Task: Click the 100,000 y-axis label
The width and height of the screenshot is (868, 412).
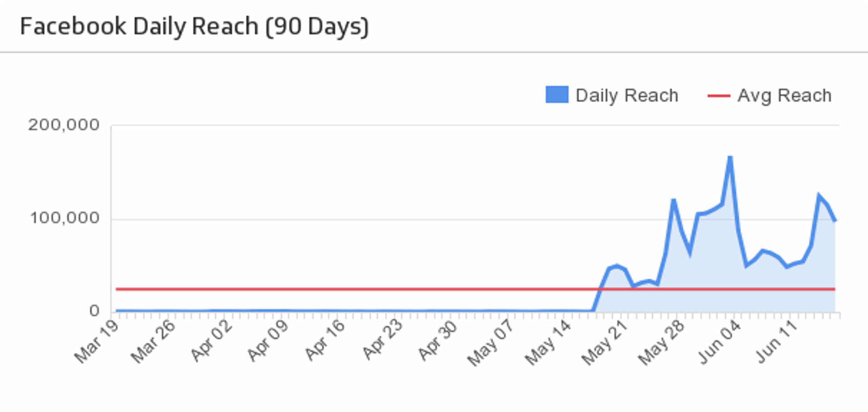Action: pos(64,218)
